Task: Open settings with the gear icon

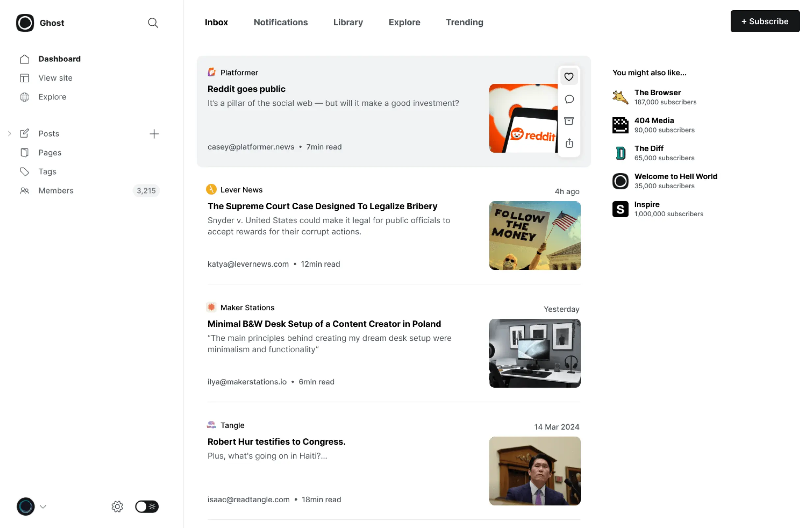Action: (x=117, y=507)
